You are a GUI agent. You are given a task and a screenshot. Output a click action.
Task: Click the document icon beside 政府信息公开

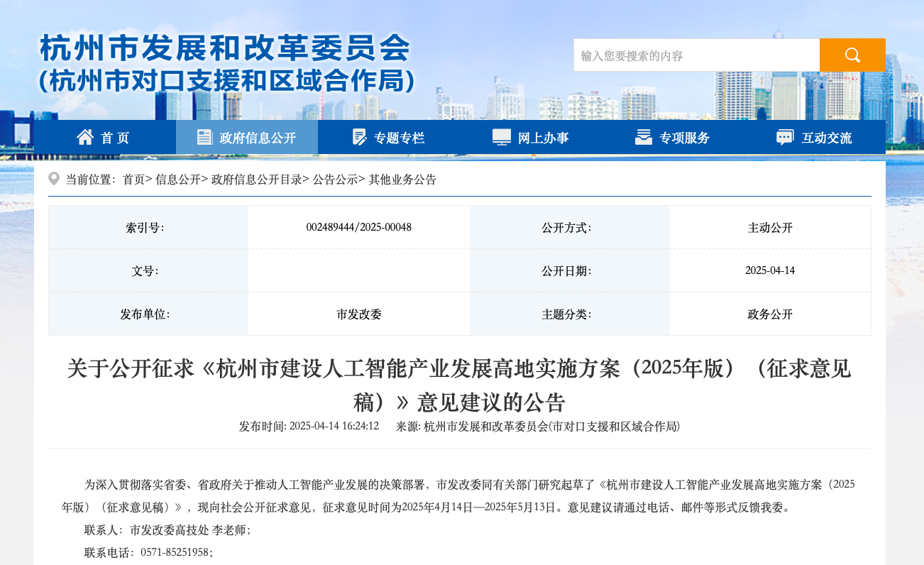(204, 137)
